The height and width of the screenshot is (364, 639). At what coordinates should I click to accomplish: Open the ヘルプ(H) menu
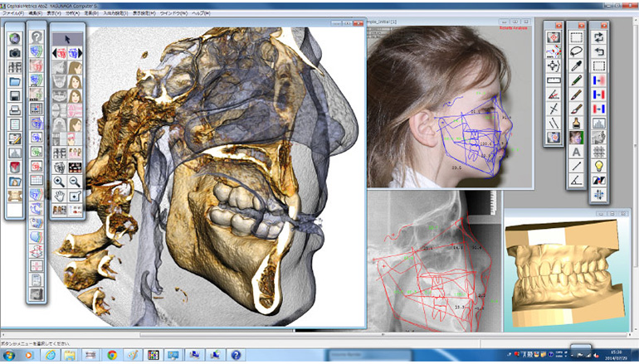click(201, 13)
